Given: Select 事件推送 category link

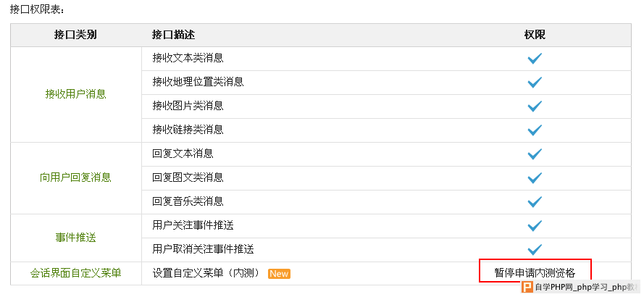Looking at the screenshot, I should coord(75,238).
